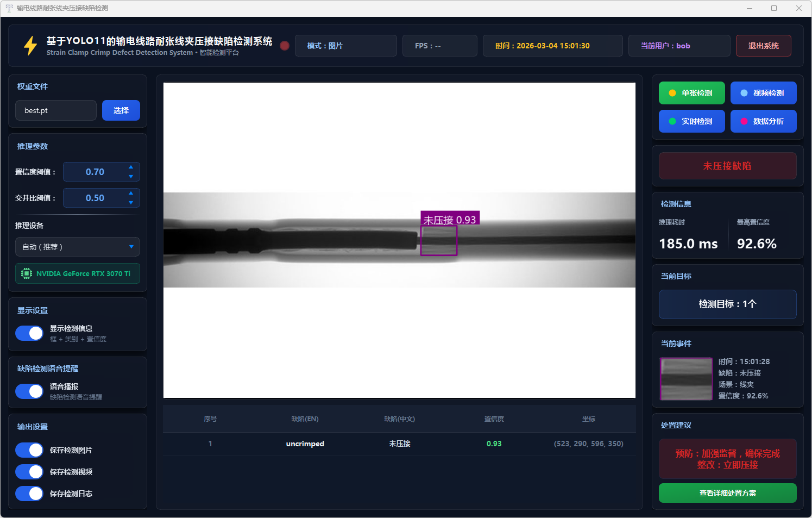Toggle the show detection info switch

29,333
